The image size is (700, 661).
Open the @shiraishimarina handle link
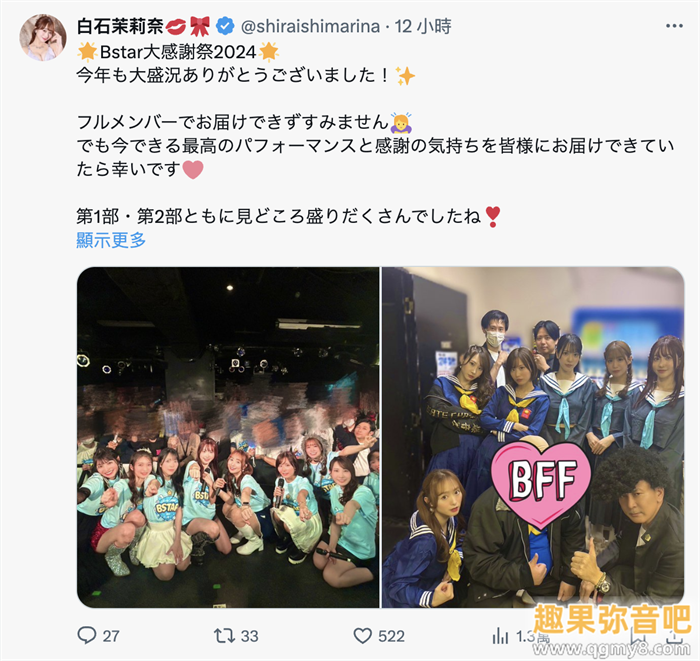310,26
